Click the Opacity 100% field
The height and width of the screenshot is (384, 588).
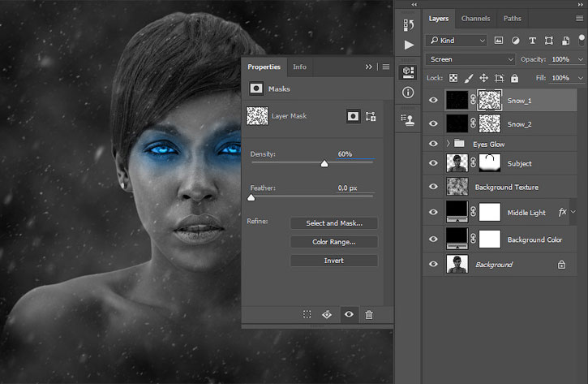[561, 59]
